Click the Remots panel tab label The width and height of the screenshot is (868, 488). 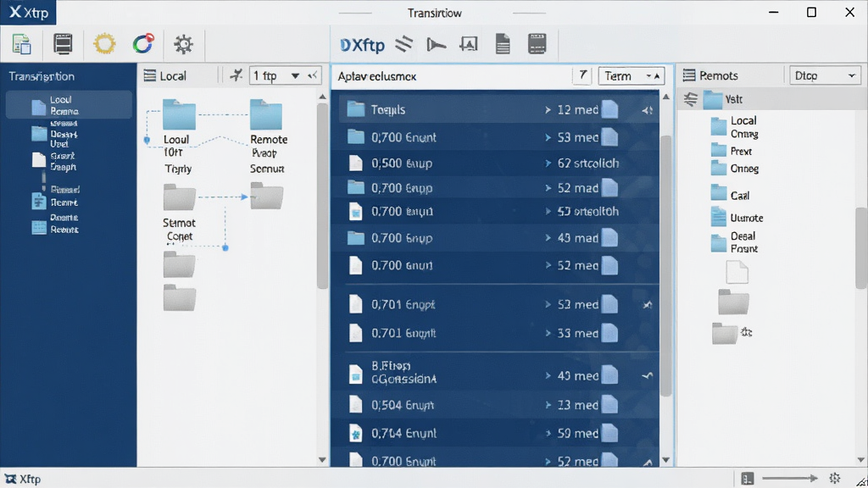tap(719, 75)
